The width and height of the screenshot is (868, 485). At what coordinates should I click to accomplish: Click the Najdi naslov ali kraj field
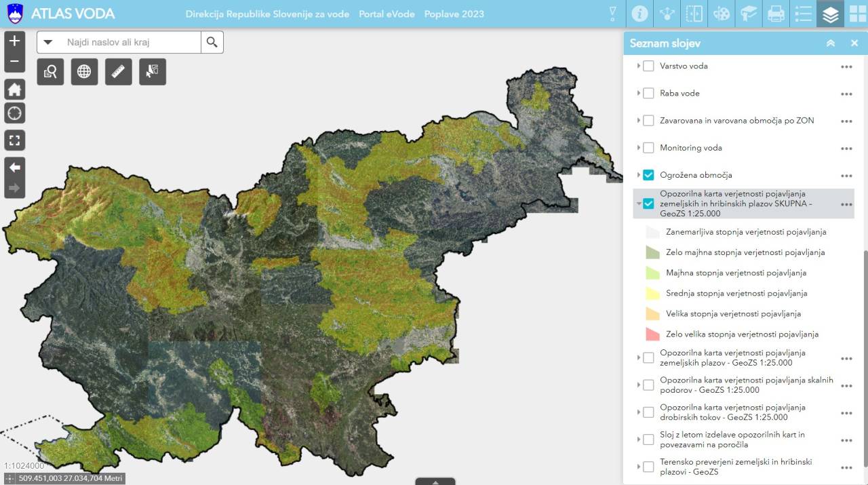click(x=129, y=42)
